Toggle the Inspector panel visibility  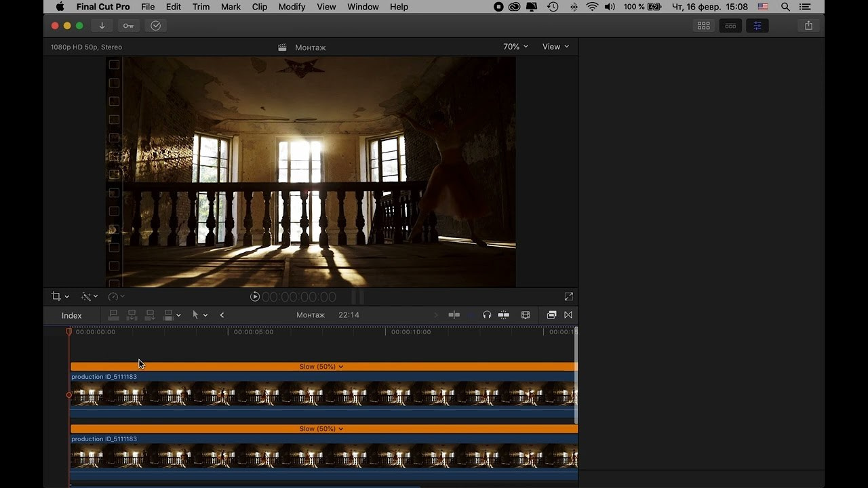point(757,26)
